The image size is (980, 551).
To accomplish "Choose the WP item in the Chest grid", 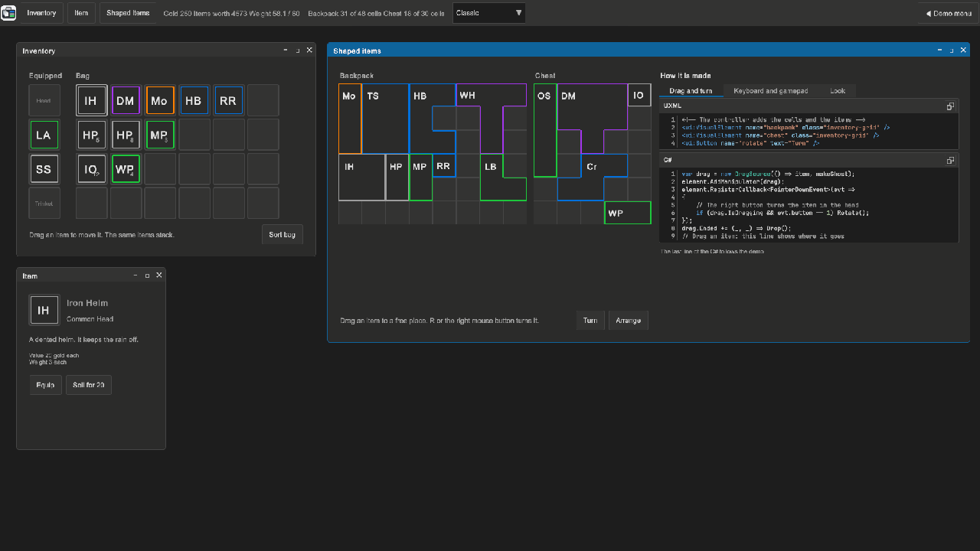I will pos(628,213).
